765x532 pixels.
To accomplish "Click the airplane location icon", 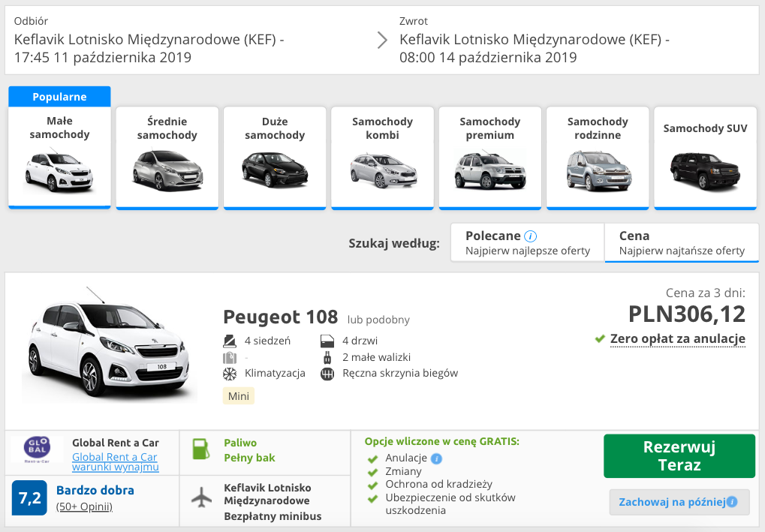I will tap(201, 498).
